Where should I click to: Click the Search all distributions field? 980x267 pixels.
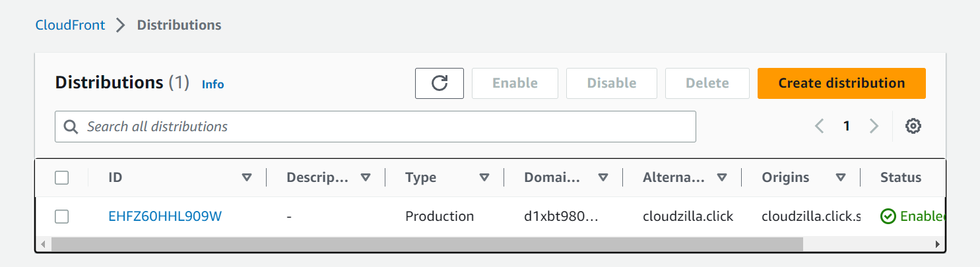(376, 127)
